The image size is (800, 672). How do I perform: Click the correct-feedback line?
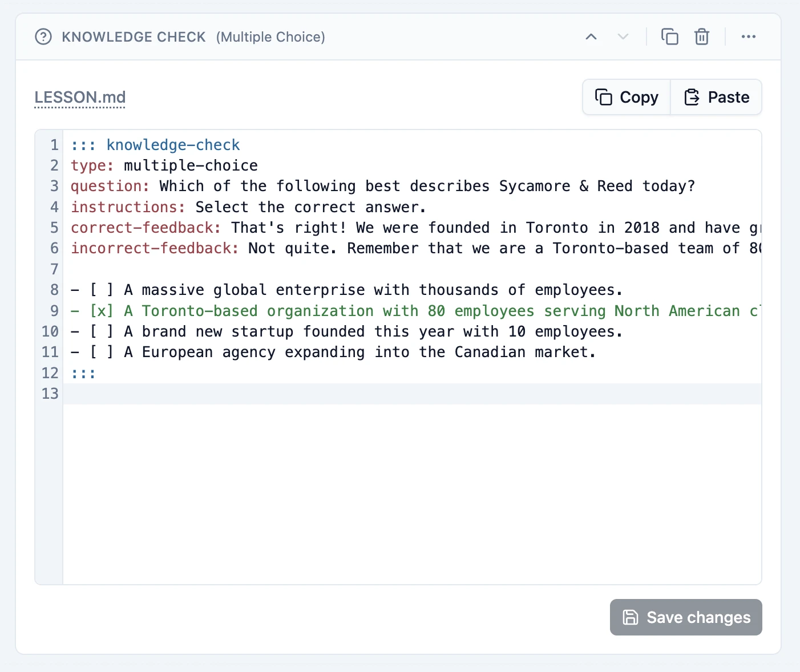pos(415,228)
